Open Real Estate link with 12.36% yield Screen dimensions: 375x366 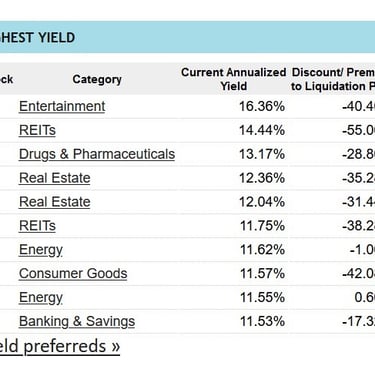55,178
